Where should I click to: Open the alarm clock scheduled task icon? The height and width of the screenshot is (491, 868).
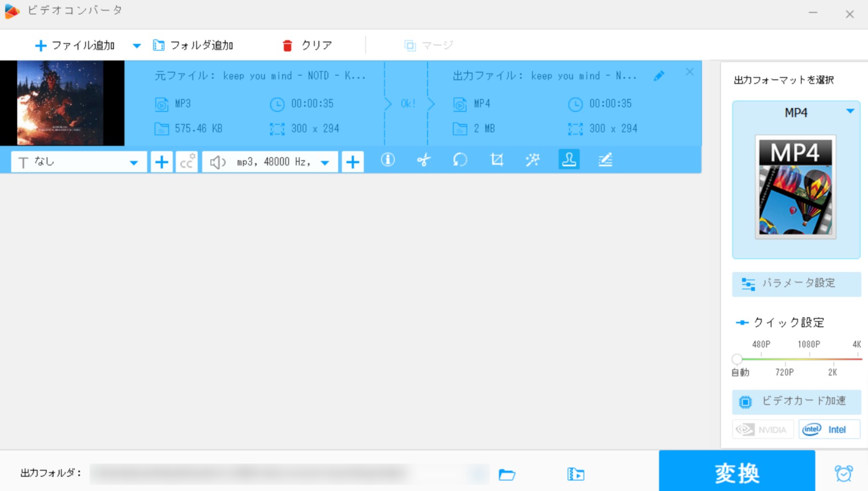tap(844, 473)
